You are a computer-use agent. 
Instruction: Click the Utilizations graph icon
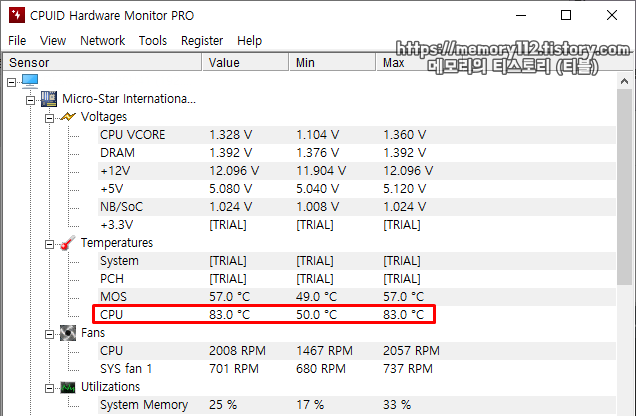click(x=68, y=387)
